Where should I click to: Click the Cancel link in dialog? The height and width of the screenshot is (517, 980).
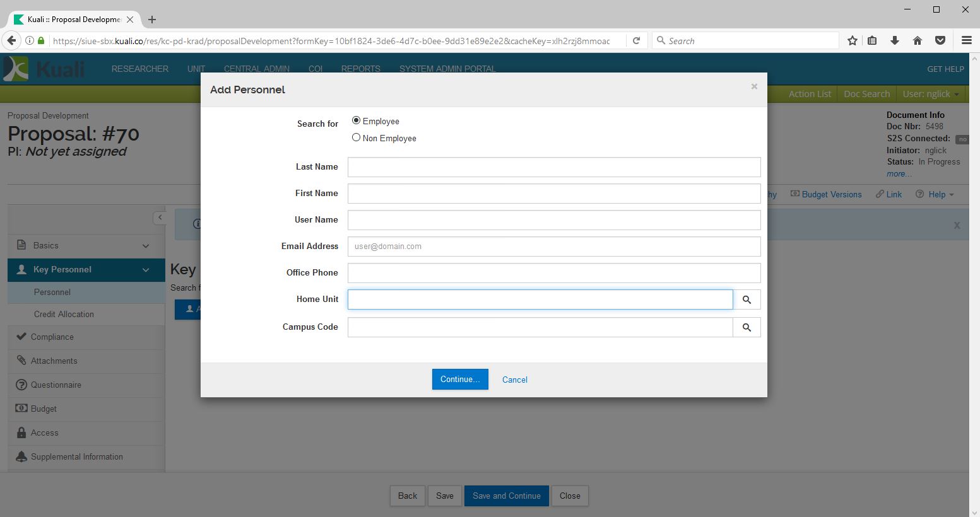[514, 380]
